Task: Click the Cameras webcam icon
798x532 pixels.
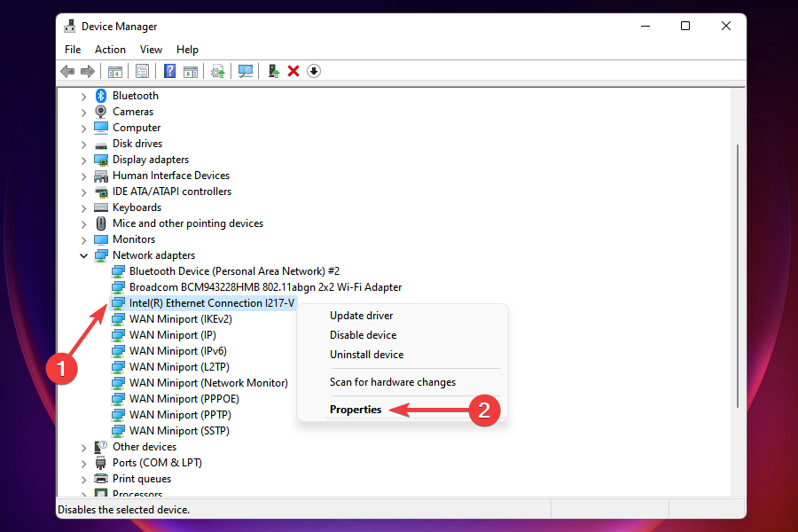Action: [x=101, y=112]
